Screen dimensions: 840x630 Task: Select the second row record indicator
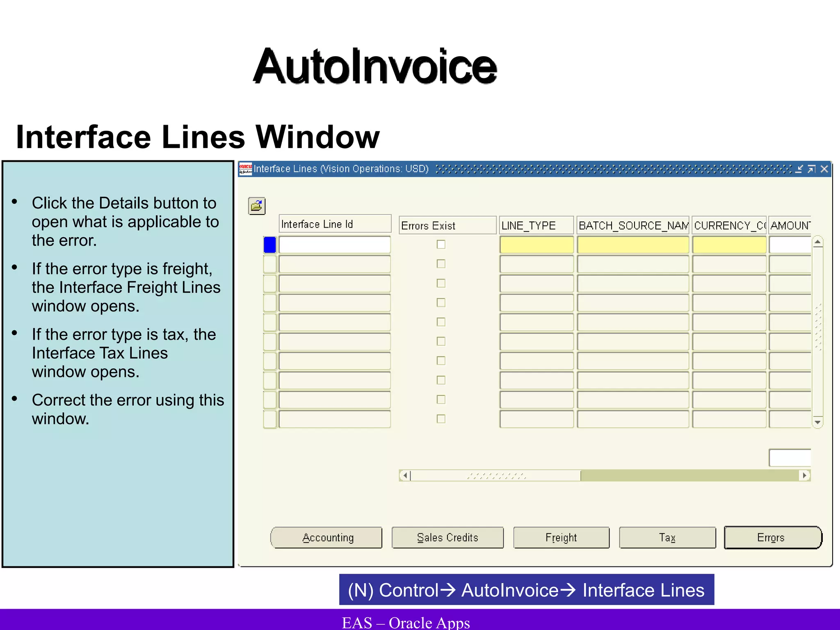[270, 264]
